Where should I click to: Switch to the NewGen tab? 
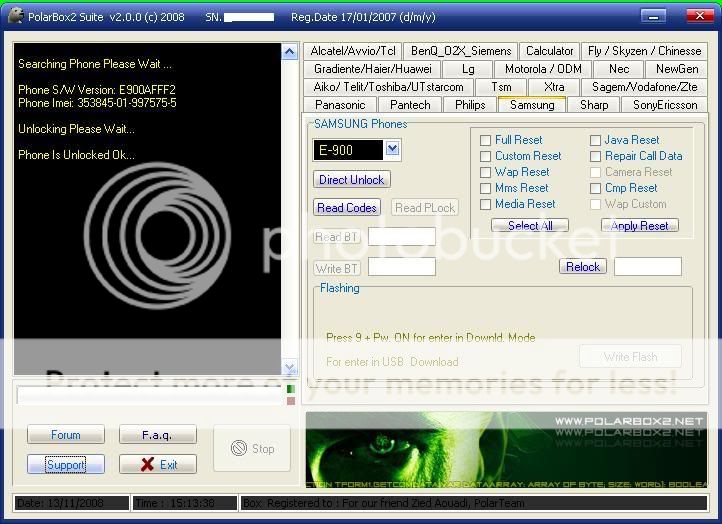[x=677, y=69]
